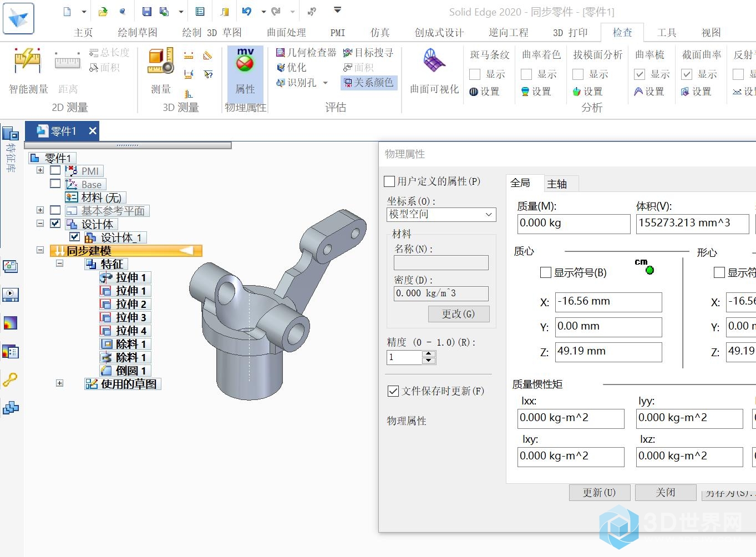Collapse the 特征 tree node
Viewport: 756px width, 557px height.
pos(59,264)
